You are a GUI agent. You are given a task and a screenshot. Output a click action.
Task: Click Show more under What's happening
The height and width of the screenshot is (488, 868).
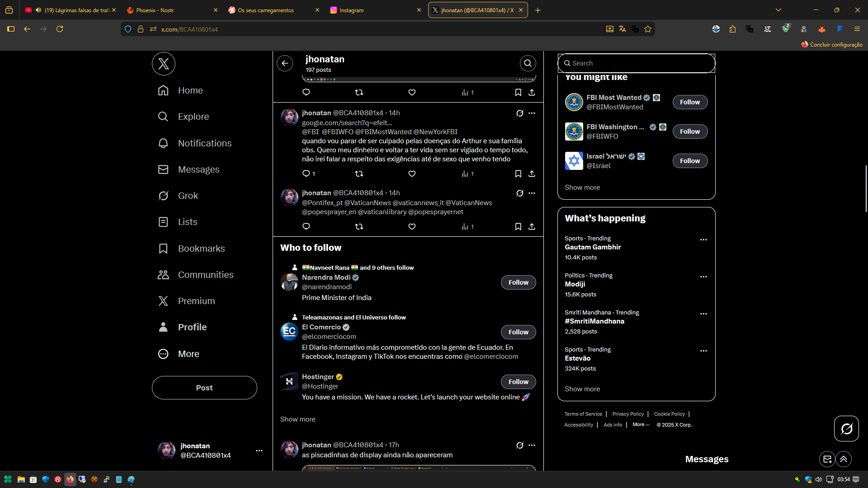point(582,389)
